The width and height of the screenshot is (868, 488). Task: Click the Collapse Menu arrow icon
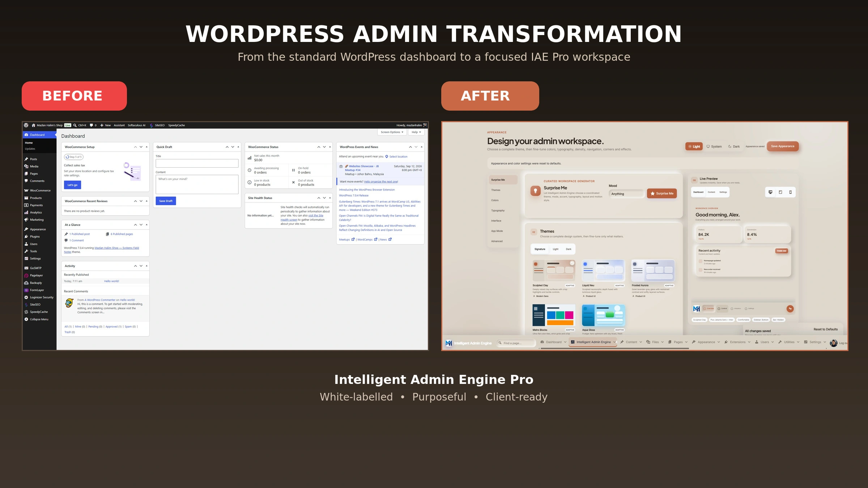click(x=26, y=319)
